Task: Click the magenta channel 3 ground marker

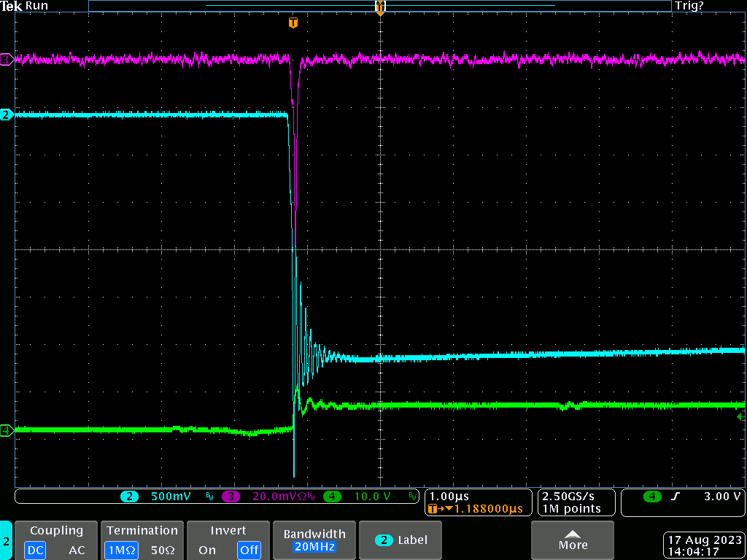Action: coord(6,60)
